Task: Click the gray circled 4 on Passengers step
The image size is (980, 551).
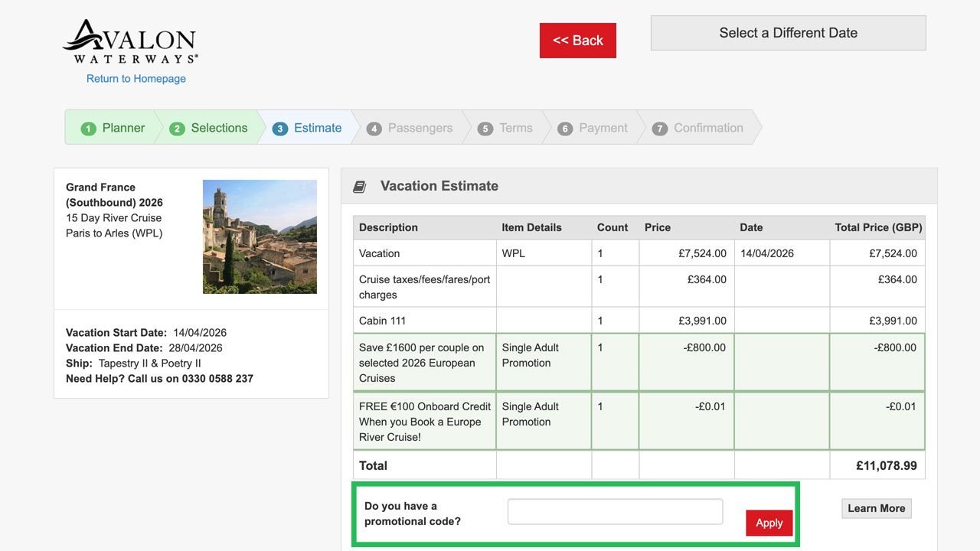Action: (374, 128)
